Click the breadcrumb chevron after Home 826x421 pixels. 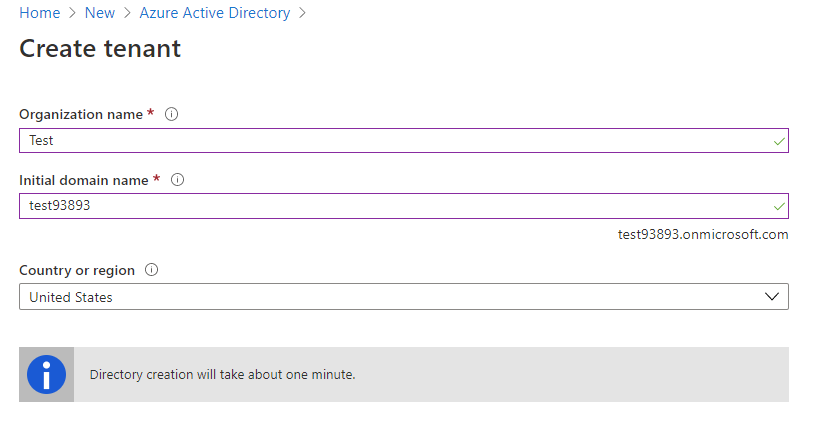coord(72,14)
